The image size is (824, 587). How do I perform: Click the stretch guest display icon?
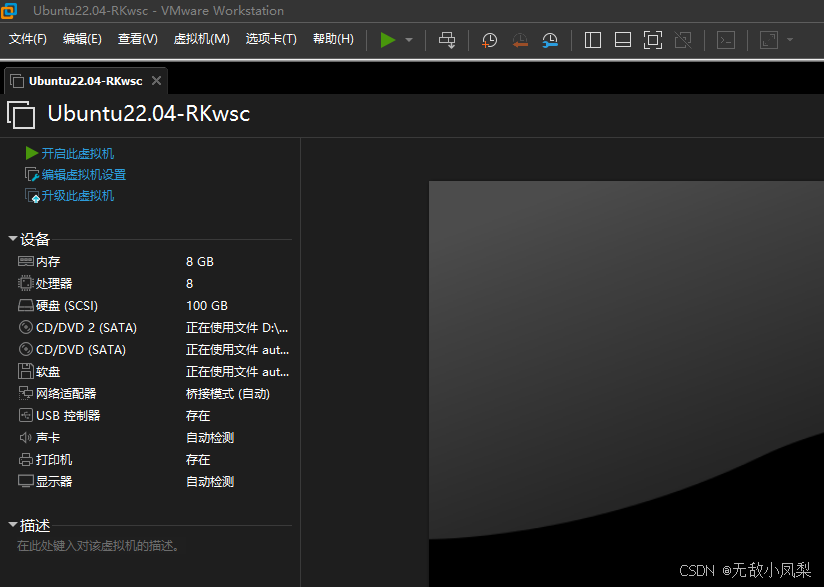point(769,40)
